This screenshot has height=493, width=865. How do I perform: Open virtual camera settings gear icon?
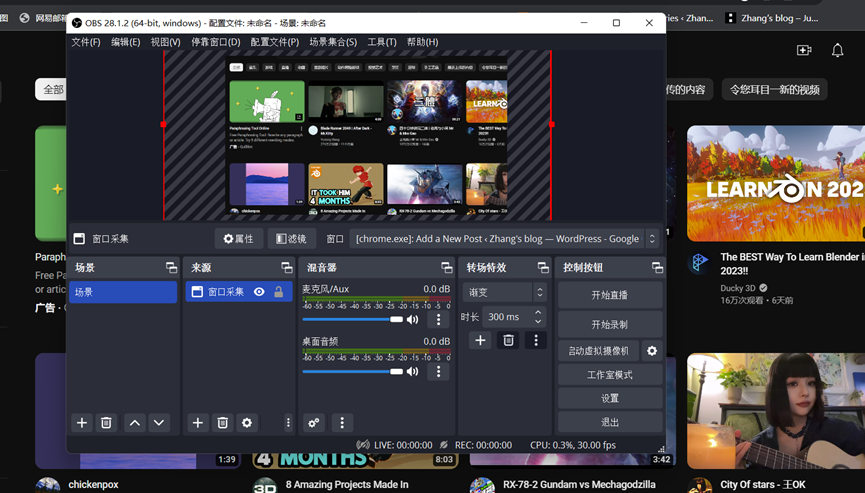click(652, 351)
